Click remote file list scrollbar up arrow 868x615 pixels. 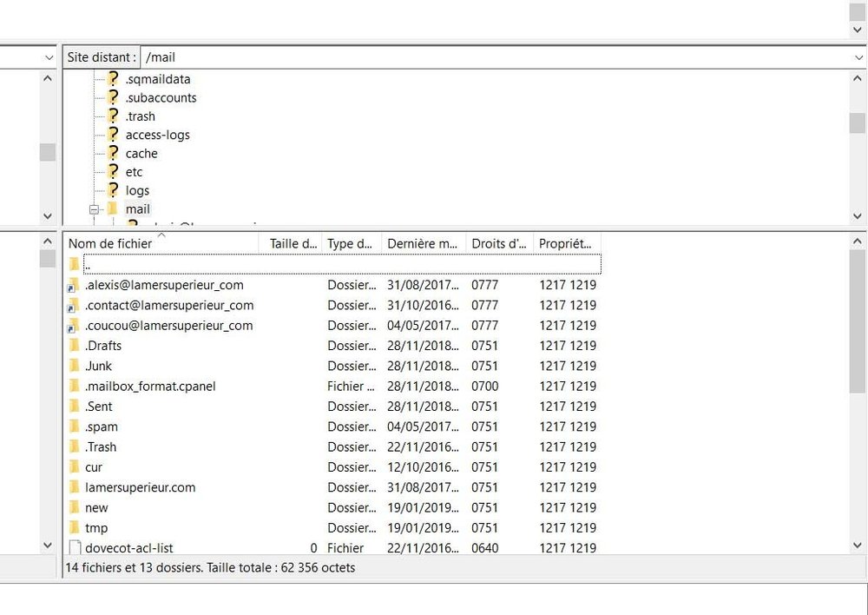click(x=858, y=241)
